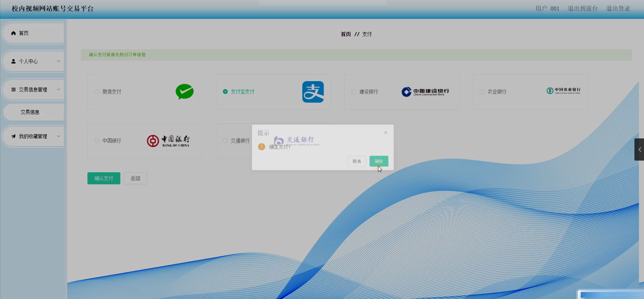Collapse the 交易信息管理 chevron
644x299 pixels.
coord(58,89)
